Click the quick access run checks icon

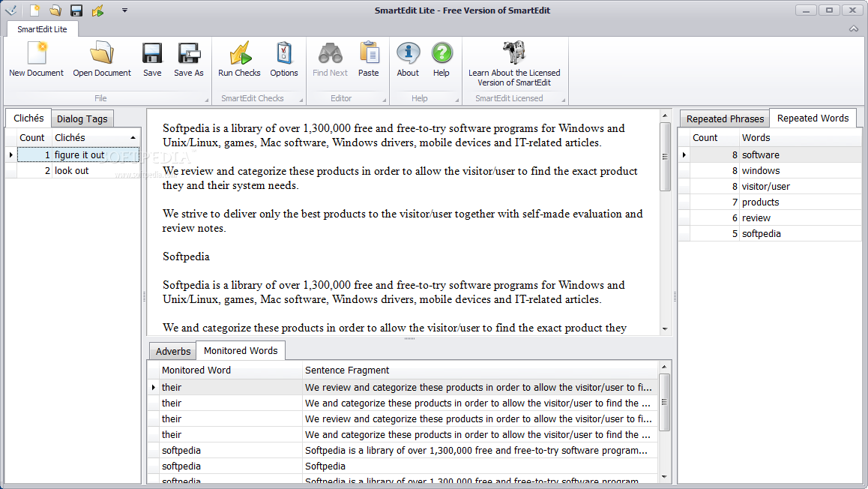coord(98,10)
